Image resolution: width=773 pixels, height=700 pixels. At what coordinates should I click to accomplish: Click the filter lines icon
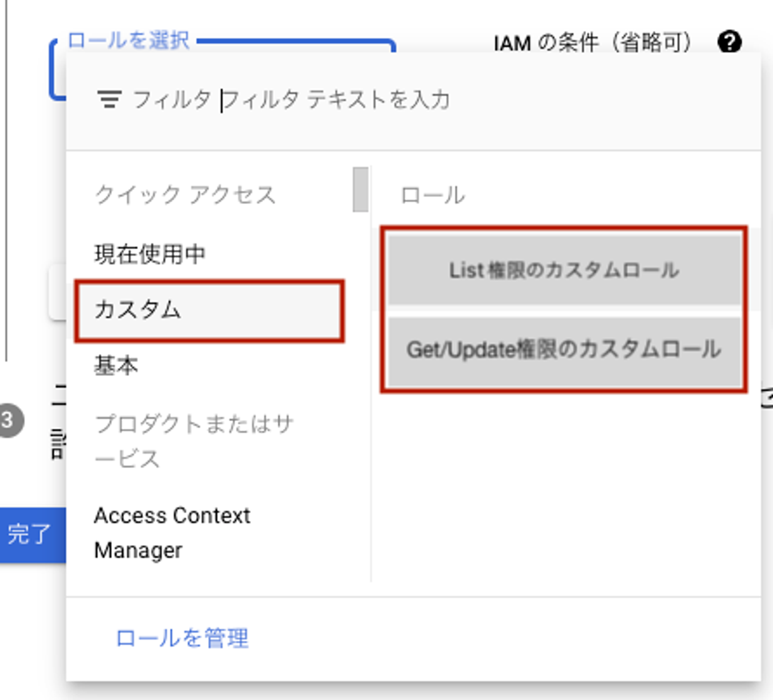pos(109,99)
